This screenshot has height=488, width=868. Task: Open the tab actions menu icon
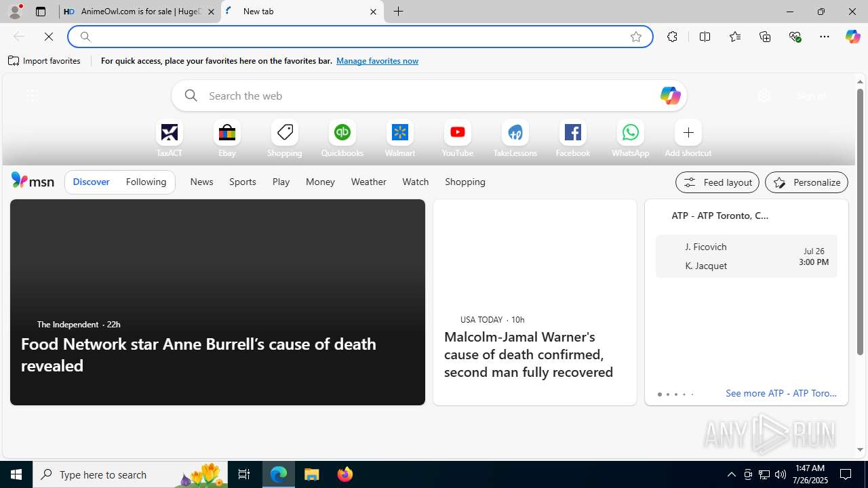(x=41, y=12)
